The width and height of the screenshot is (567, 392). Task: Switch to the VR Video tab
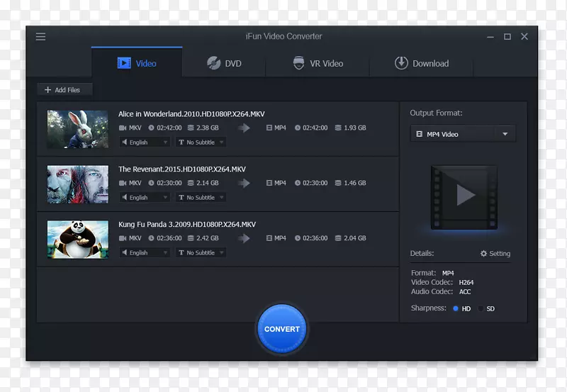(x=318, y=64)
